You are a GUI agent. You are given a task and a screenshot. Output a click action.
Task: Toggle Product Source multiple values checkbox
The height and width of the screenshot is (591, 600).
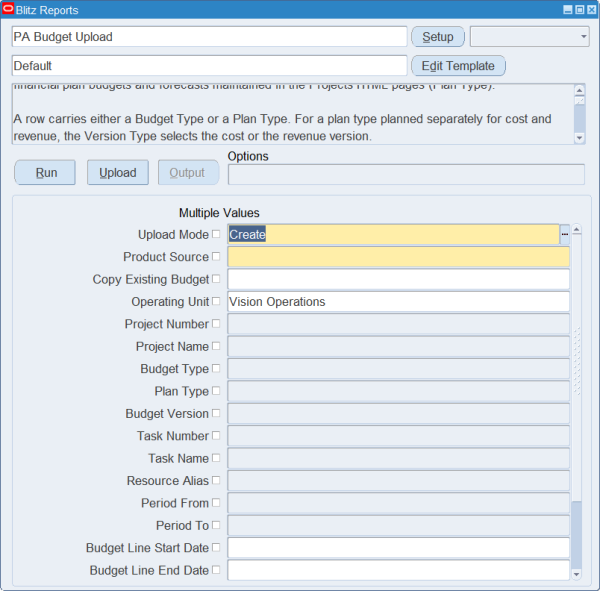[216, 256]
